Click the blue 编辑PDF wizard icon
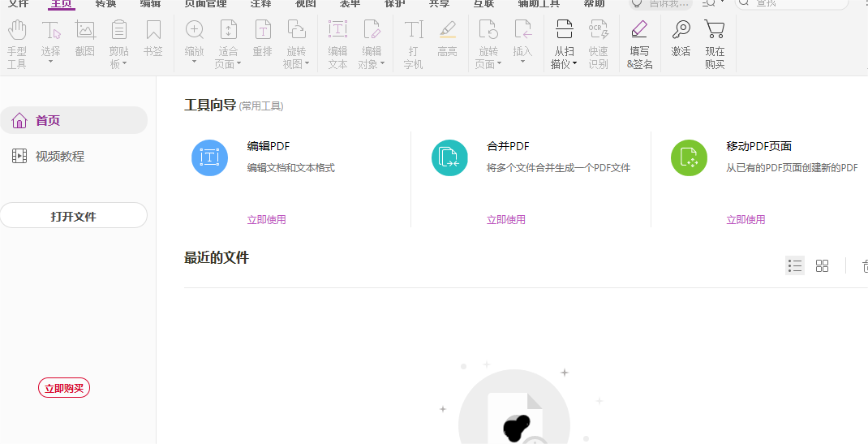 coord(209,157)
